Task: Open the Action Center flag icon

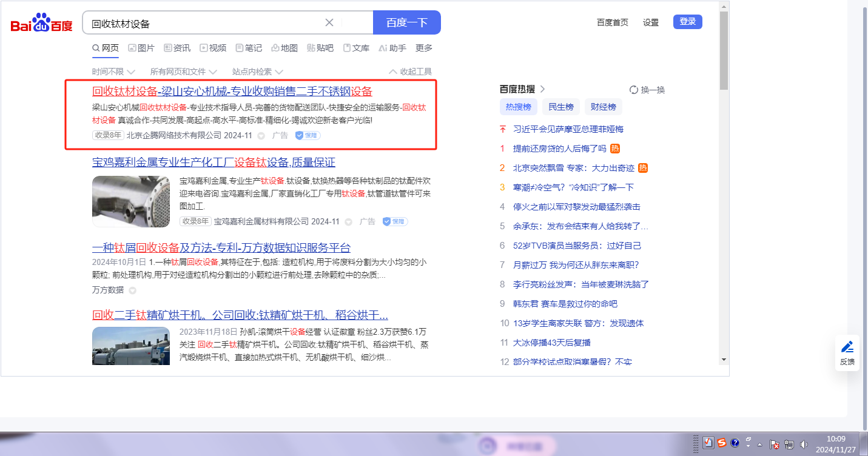Action: pyautogui.click(x=775, y=444)
